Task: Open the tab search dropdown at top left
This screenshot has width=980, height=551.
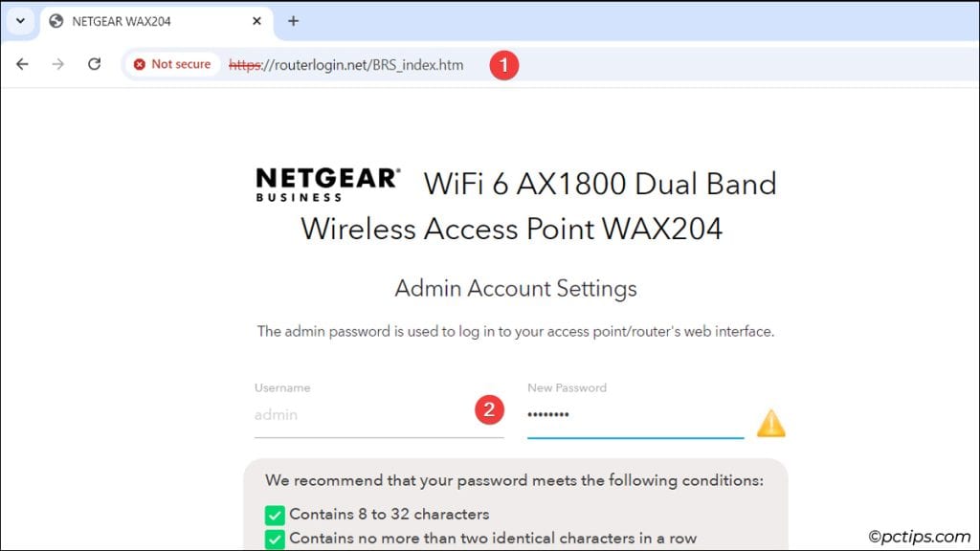Action: click(x=19, y=20)
